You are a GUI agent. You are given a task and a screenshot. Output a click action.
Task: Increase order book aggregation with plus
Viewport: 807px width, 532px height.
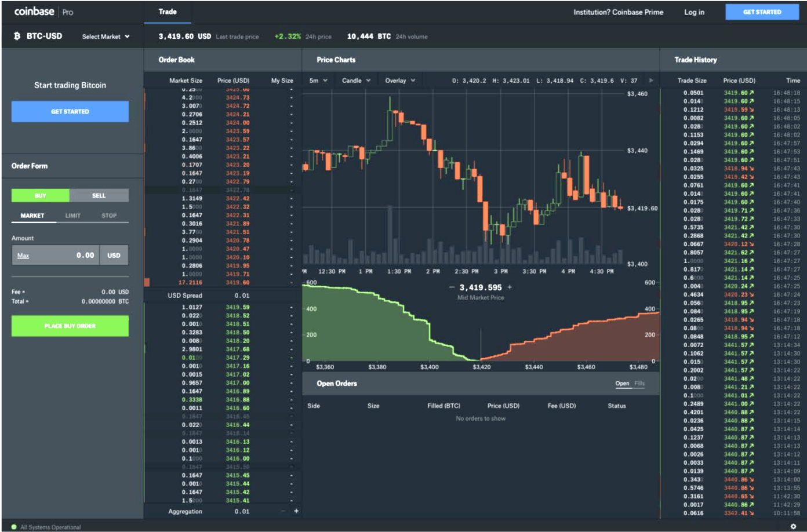pos(296,511)
